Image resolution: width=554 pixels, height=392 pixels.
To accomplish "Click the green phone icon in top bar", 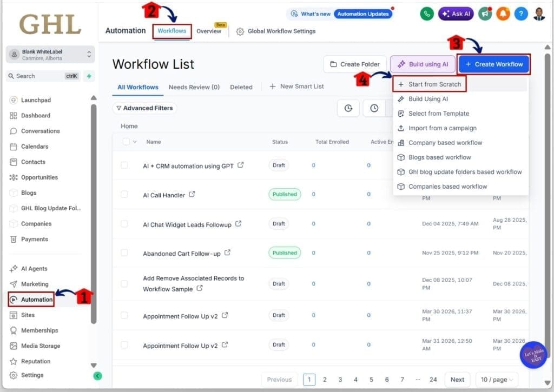I will pos(427,14).
